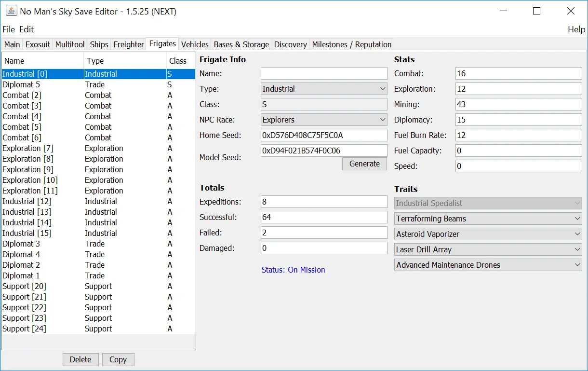Click the frigate Name input field

[324, 73]
